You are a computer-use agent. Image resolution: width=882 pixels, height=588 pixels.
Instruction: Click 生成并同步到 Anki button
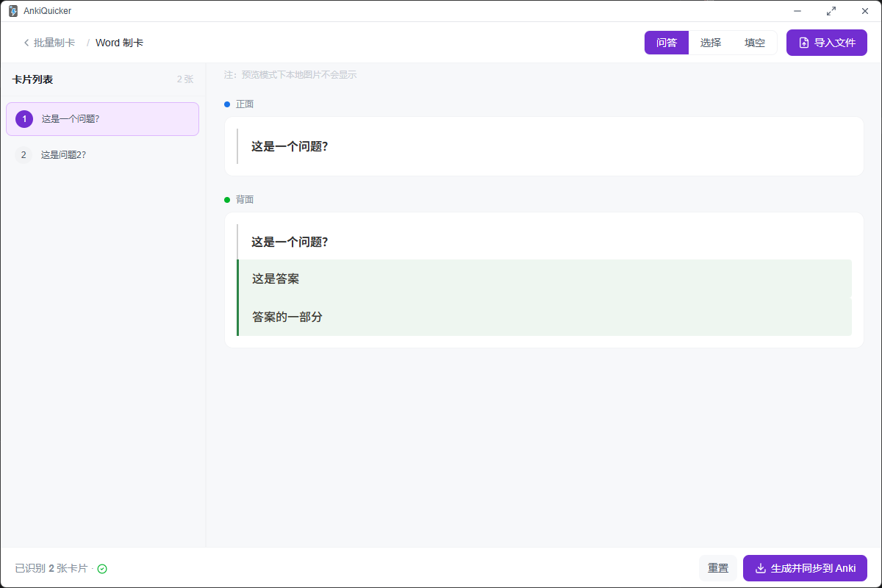(x=805, y=568)
